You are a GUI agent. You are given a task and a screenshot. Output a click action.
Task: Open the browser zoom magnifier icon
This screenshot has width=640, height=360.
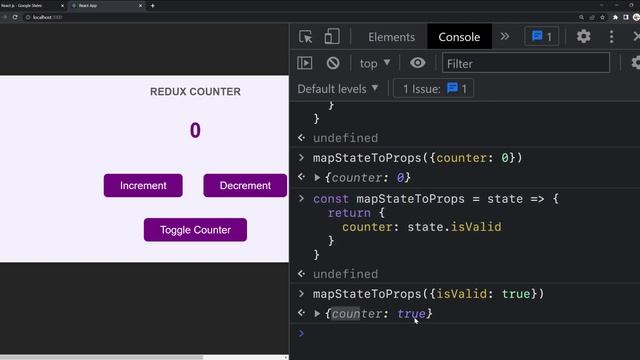coord(581,17)
